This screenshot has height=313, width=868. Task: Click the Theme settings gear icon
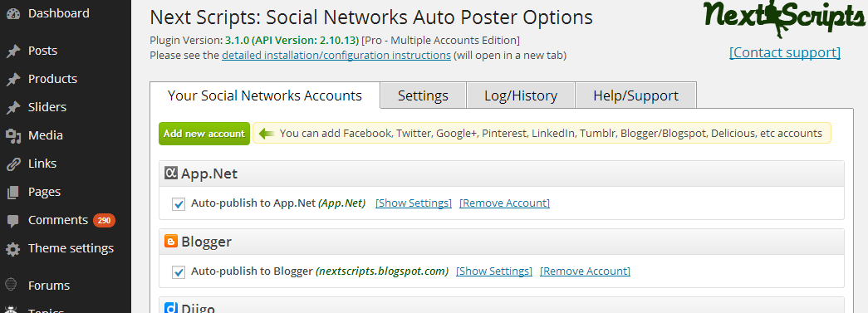12,249
